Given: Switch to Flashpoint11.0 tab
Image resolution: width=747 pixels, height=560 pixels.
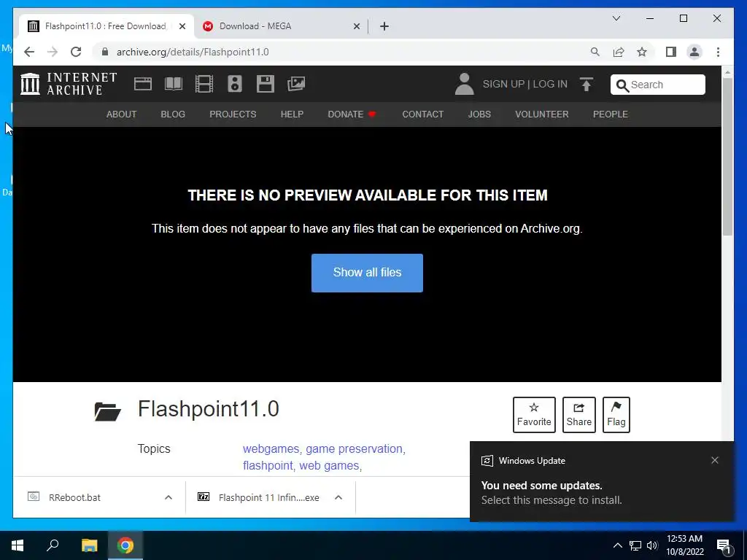Looking at the screenshot, I should 107,26.
